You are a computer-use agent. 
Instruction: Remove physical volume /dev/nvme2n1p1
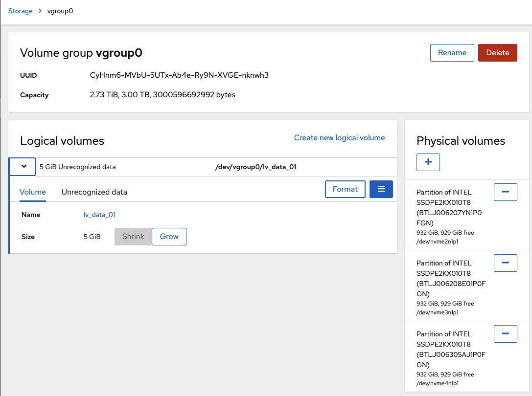[505, 192]
